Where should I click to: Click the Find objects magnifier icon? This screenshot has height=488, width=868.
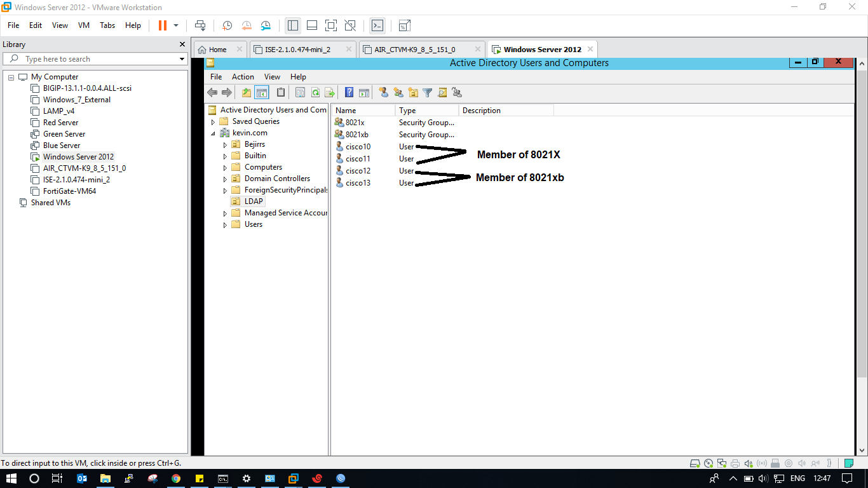442,93
